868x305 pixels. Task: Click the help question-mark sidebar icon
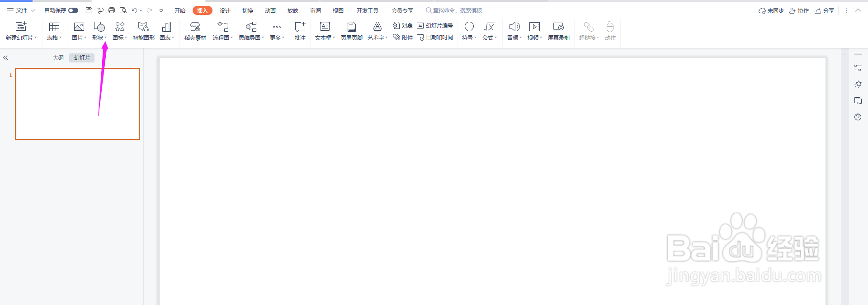coord(858,117)
